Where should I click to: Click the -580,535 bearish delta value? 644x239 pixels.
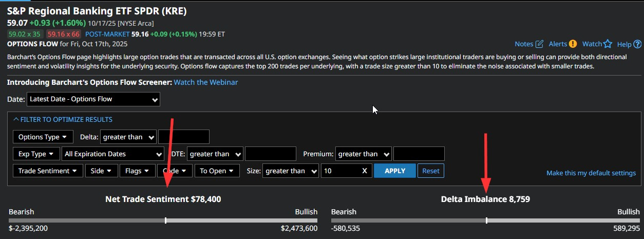click(x=346, y=228)
